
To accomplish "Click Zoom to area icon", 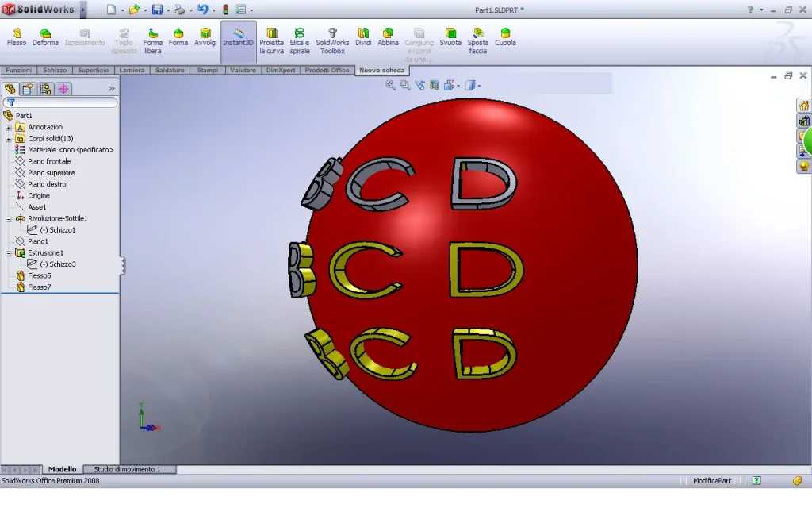I will (405, 85).
